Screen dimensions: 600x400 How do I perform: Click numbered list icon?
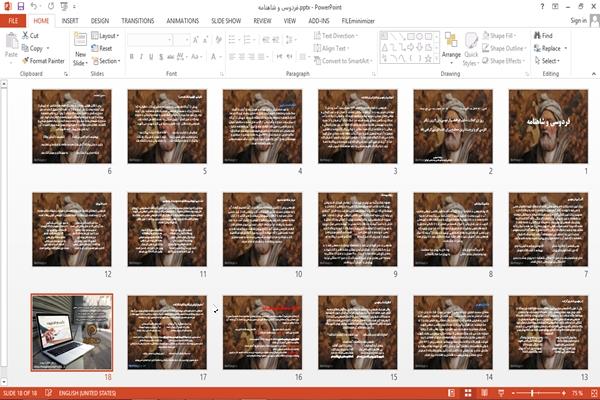click(x=247, y=40)
